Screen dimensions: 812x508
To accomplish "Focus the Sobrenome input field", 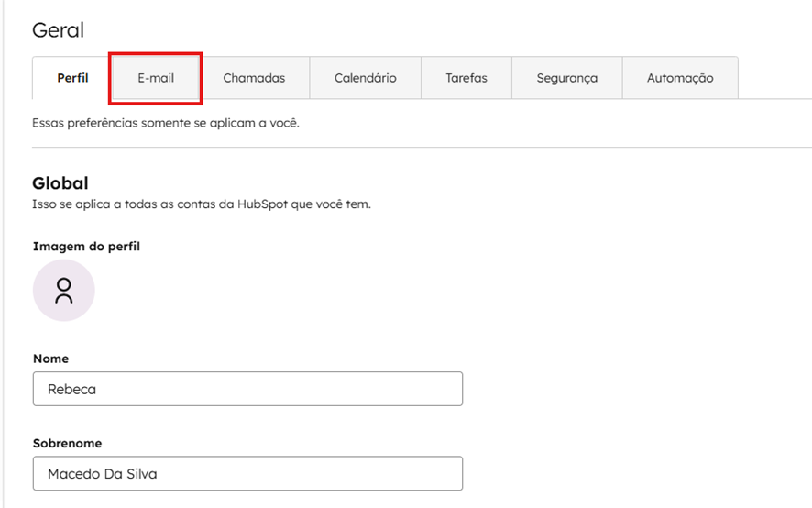I will [247, 473].
